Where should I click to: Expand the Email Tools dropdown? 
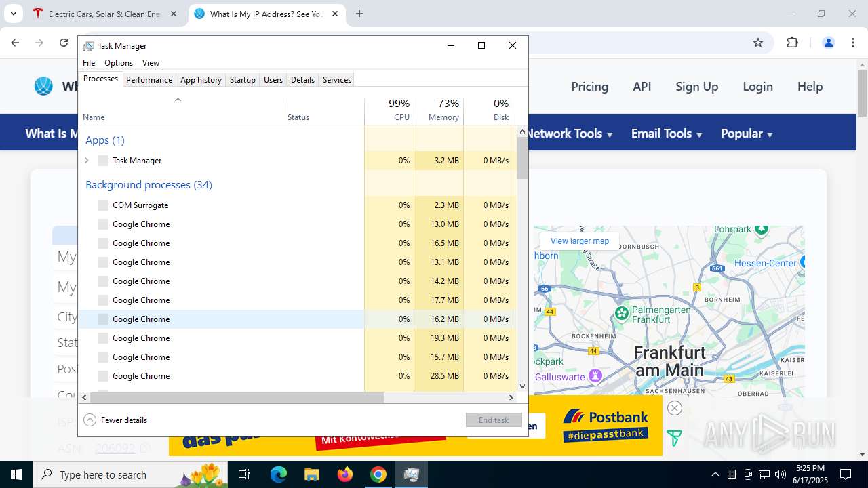667,134
